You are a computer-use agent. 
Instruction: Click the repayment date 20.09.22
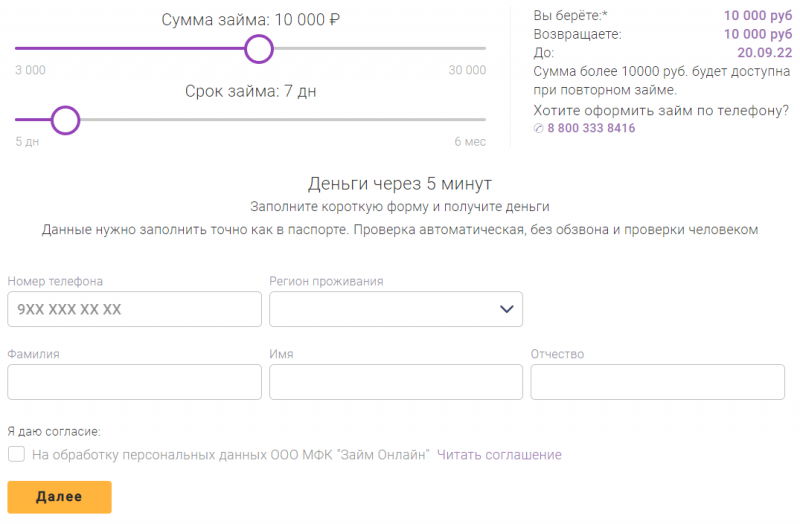pos(764,52)
